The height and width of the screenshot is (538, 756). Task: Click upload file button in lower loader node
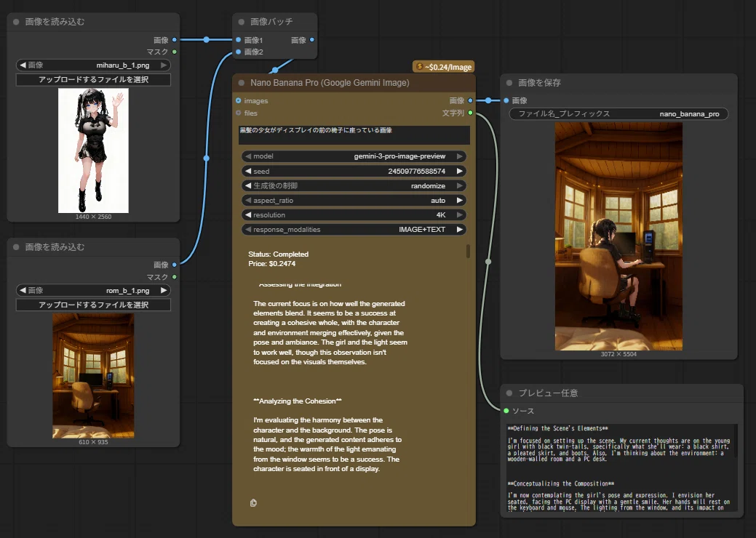click(94, 305)
